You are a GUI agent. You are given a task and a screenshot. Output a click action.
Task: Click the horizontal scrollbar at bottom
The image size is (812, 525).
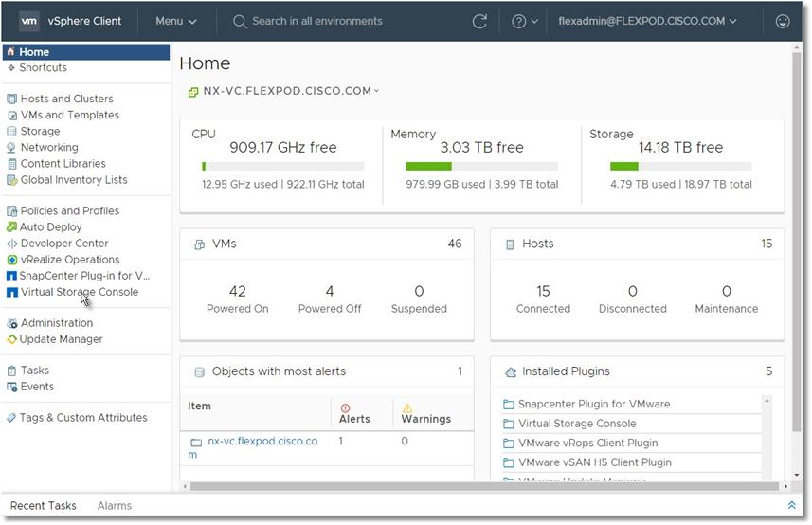pos(484,487)
